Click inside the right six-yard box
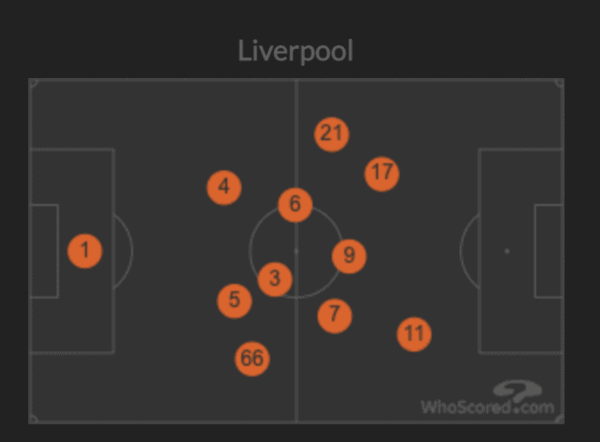This screenshot has width=600, height=442. click(549, 251)
